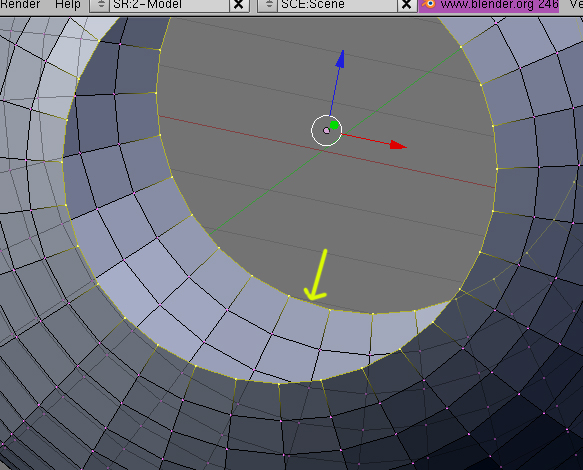Delete the current scene with its X button
The width and height of the screenshot is (583, 470).
click(407, 5)
